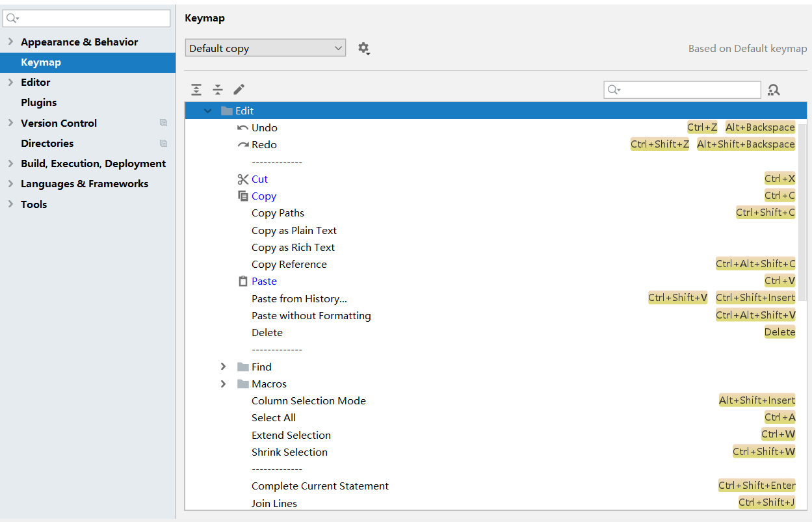
Task: Expand the Find folder
Action: tap(224, 366)
